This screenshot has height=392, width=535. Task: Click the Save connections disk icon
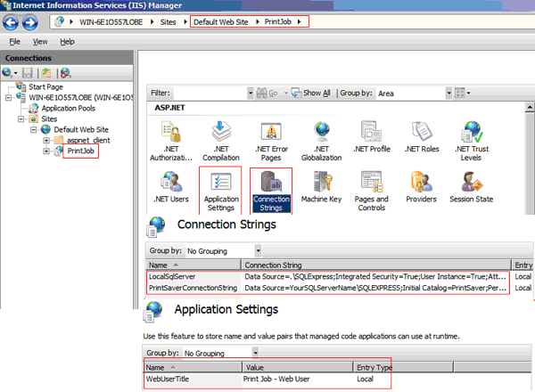click(x=28, y=73)
